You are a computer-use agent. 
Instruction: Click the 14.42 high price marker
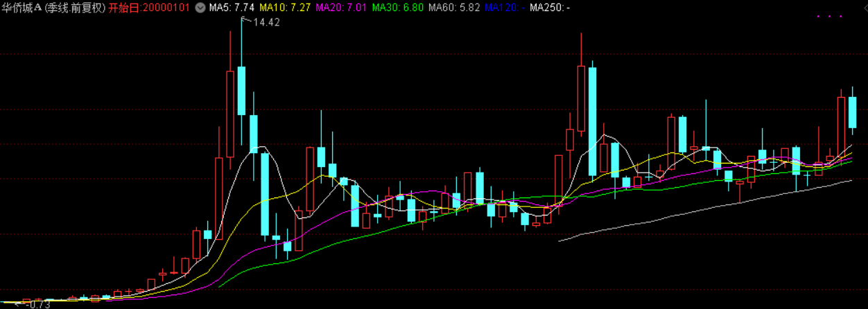pyautogui.click(x=267, y=23)
